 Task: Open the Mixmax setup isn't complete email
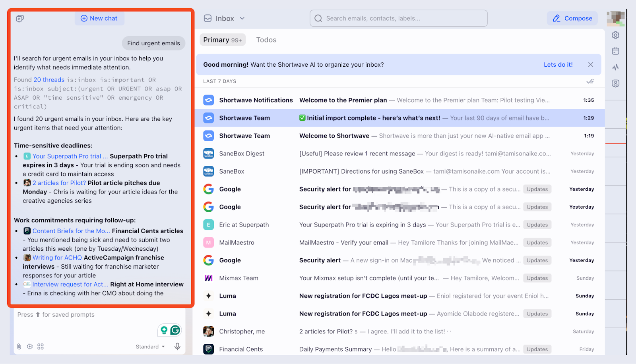point(400,278)
